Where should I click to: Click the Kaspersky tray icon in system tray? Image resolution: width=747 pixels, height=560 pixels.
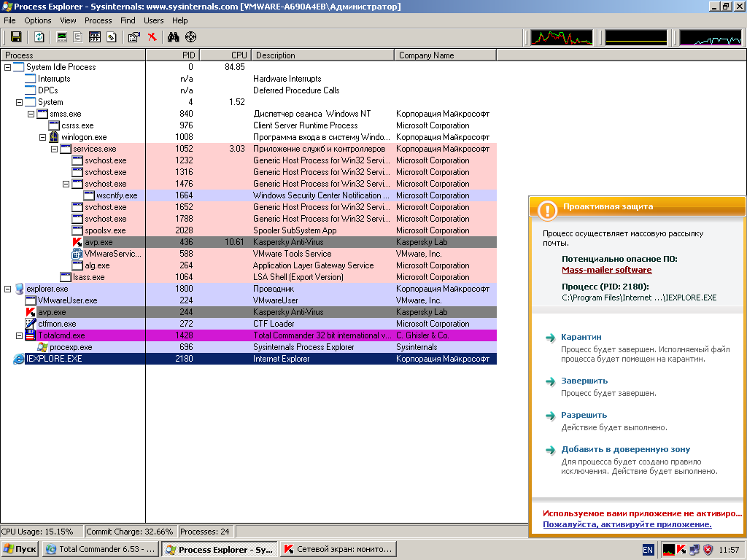click(x=682, y=550)
